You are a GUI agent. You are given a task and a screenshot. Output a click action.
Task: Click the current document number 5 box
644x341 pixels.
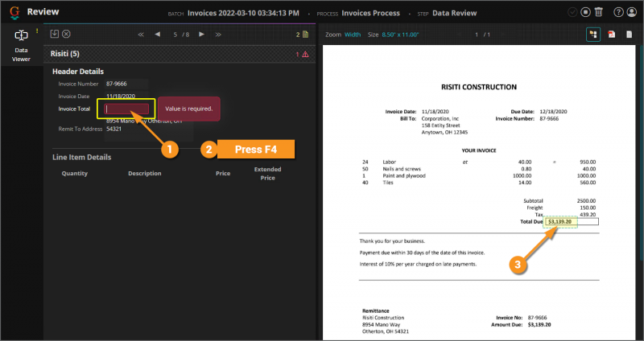pyautogui.click(x=175, y=35)
